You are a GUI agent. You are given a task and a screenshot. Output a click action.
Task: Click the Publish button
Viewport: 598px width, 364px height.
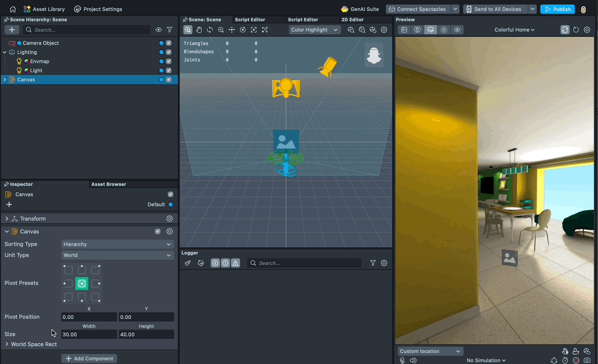[x=557, y=9]
